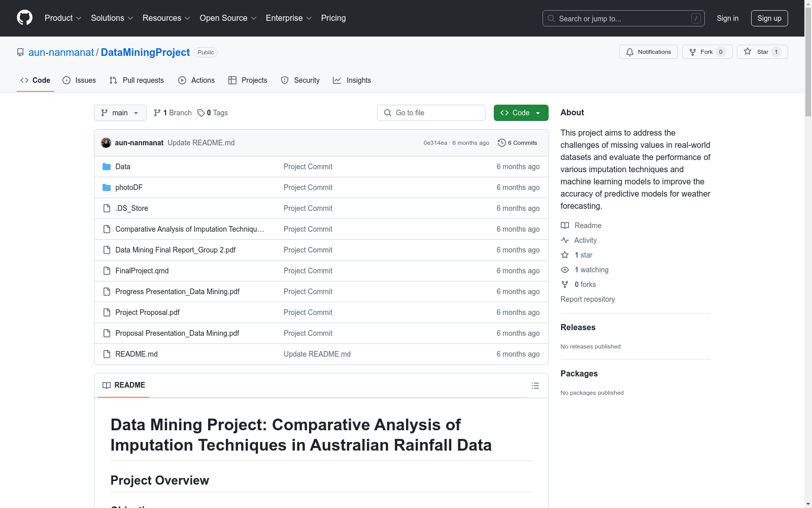The image size is (812, 508).
Task: Open the Packages heading link
Action: point(579,373)
